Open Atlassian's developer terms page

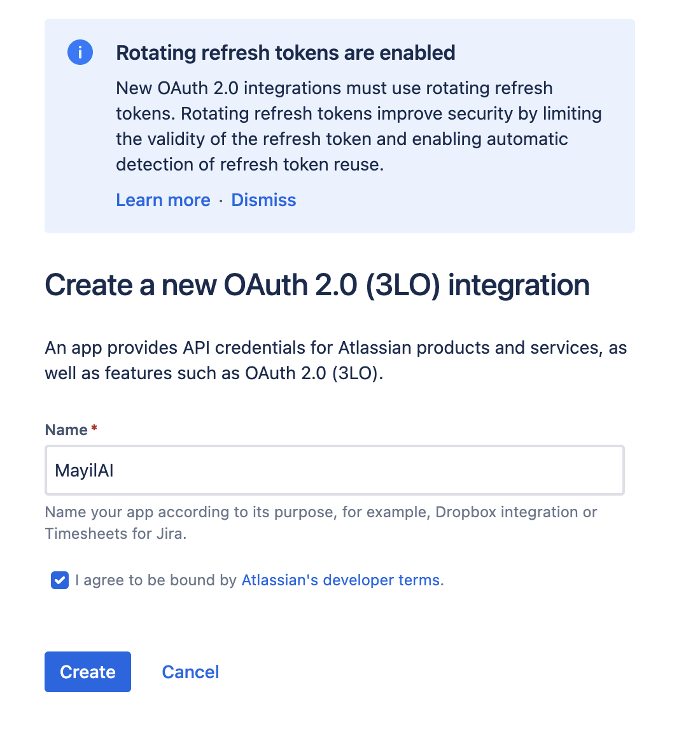340,580
